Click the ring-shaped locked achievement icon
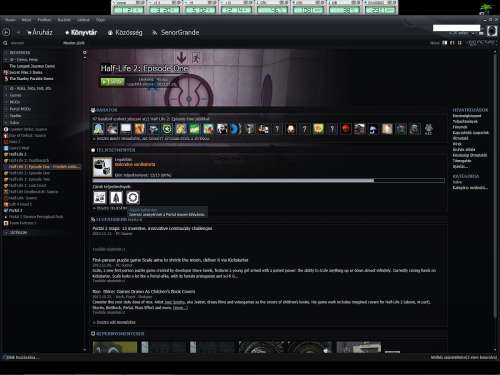 tap(132, 197)
